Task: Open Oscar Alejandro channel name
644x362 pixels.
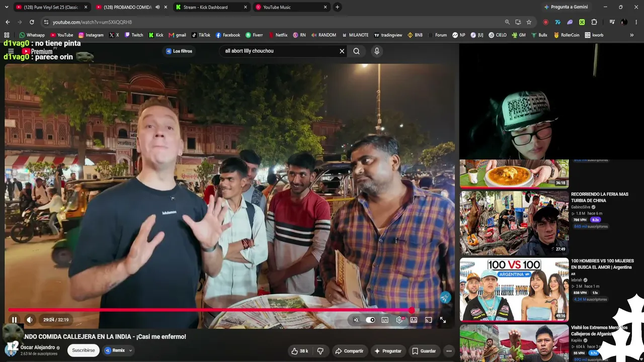Action: [x=38, y=347]
